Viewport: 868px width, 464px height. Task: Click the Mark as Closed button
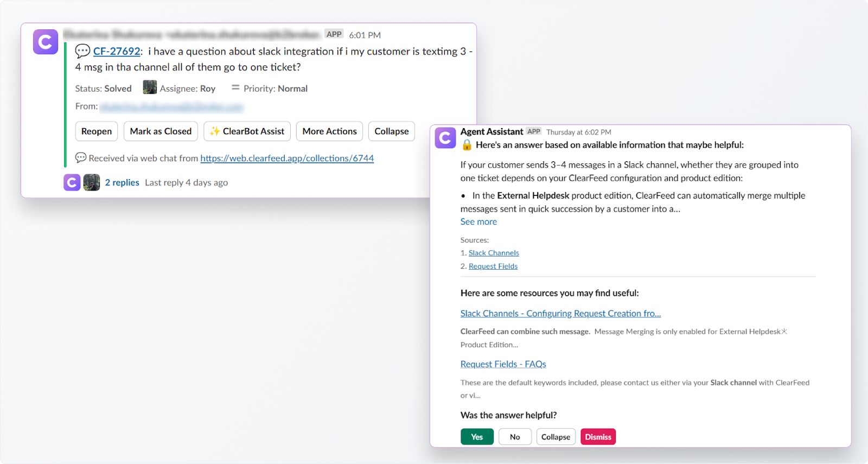pyautogui.click(x=161, y=131)
